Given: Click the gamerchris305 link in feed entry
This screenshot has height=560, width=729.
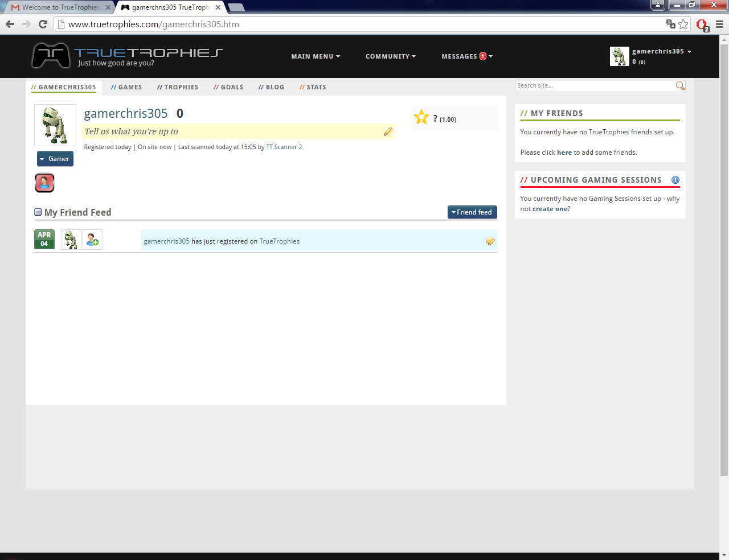Looking at the screenshot, I should (x=166, y=241).
